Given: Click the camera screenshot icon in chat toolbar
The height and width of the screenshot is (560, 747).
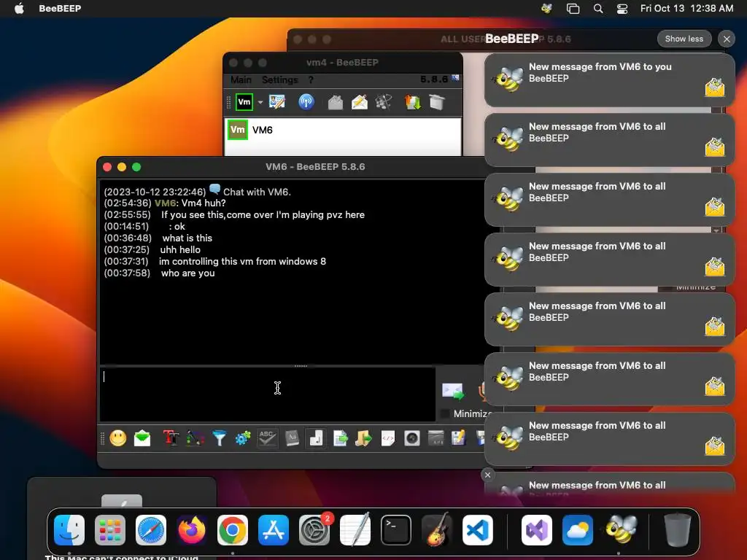Looking at the screenshot, I should [x=412, y=438].
